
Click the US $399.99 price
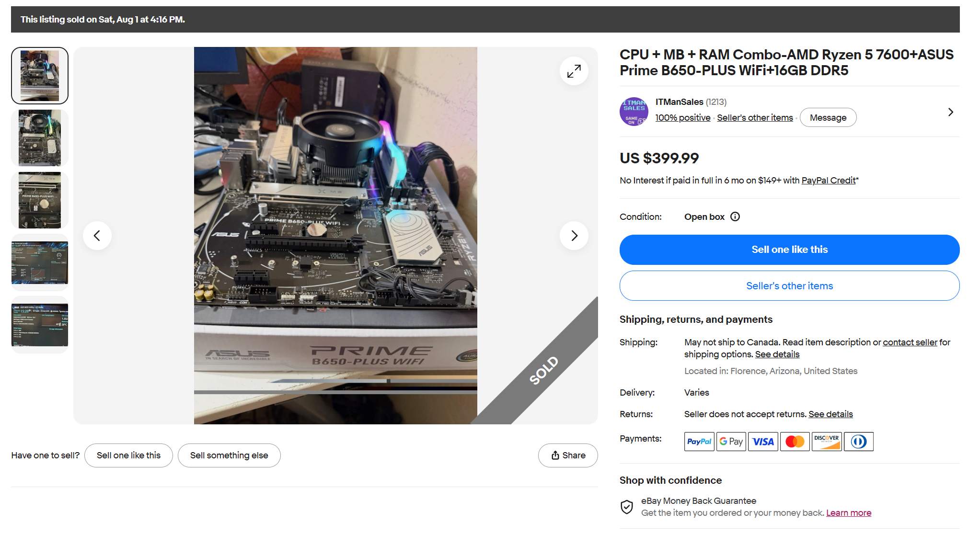point(659,158)
